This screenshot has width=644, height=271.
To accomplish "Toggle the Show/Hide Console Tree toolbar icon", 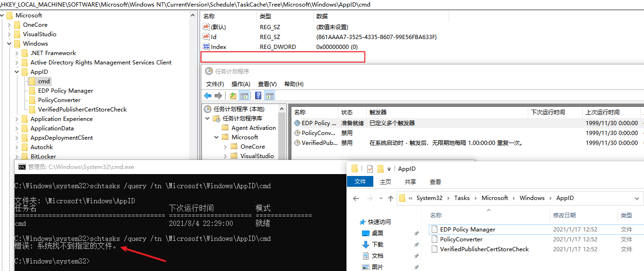I will [x=244, y=96].
